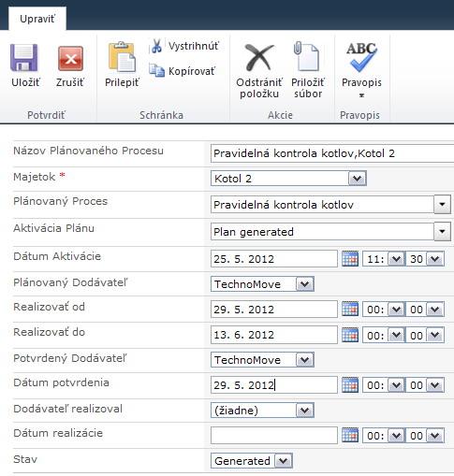Click the Realizovať do date field

(274, 335)
